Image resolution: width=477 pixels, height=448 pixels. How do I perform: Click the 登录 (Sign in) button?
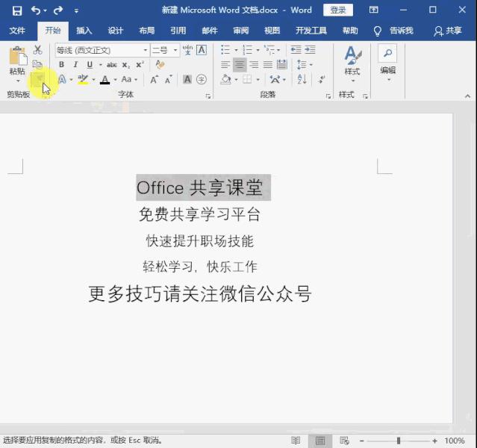coord(338,10)
